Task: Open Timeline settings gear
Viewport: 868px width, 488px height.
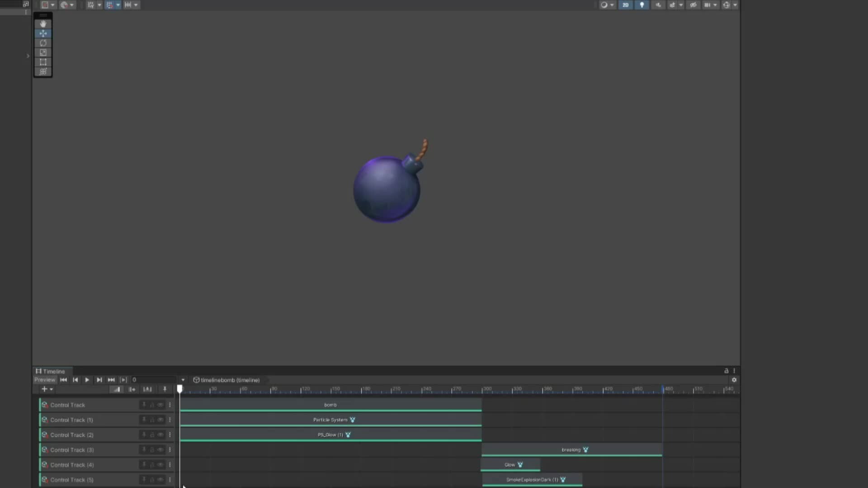Action: 734,380
